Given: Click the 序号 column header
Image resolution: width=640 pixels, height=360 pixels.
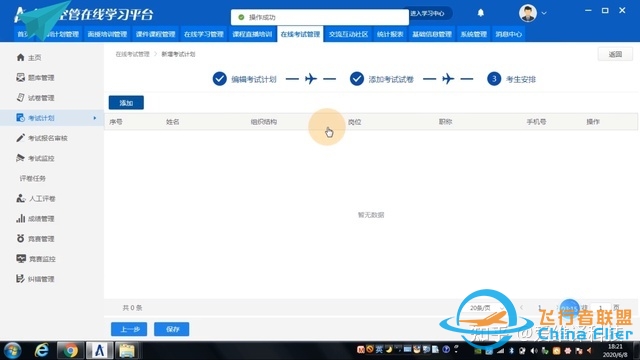Looking at the screenshot, I should point(116,122).
